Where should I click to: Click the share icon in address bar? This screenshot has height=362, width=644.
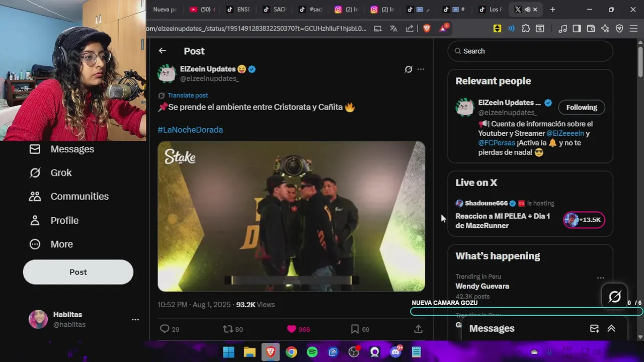[x=410, y=29]
